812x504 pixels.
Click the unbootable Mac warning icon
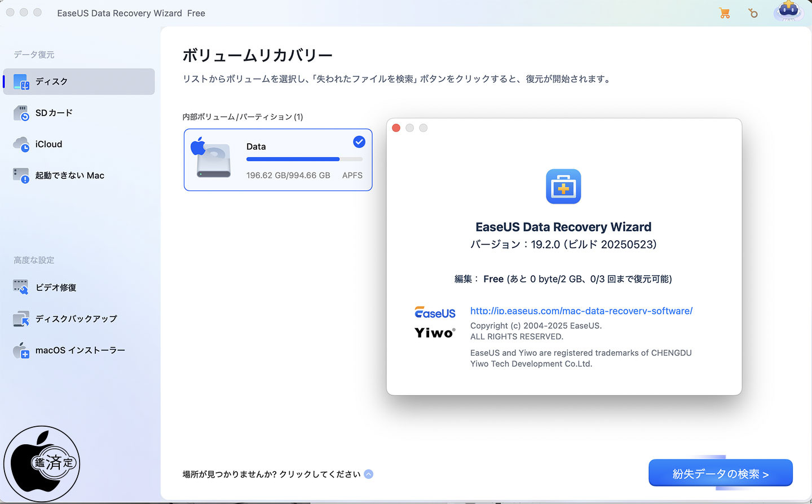(x=21, y=175)
